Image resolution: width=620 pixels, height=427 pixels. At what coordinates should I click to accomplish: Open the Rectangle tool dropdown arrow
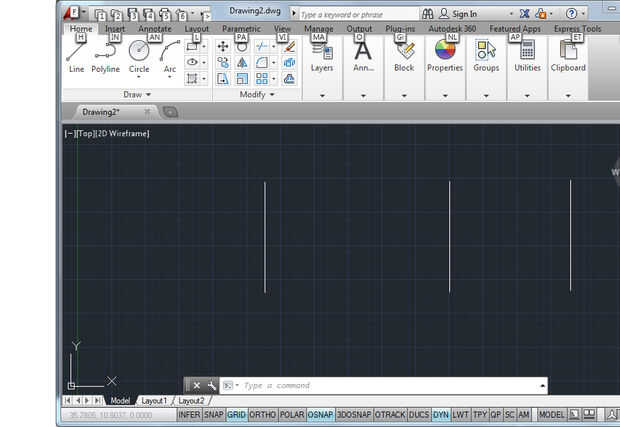pyautogui.click(x=204, y=47)
